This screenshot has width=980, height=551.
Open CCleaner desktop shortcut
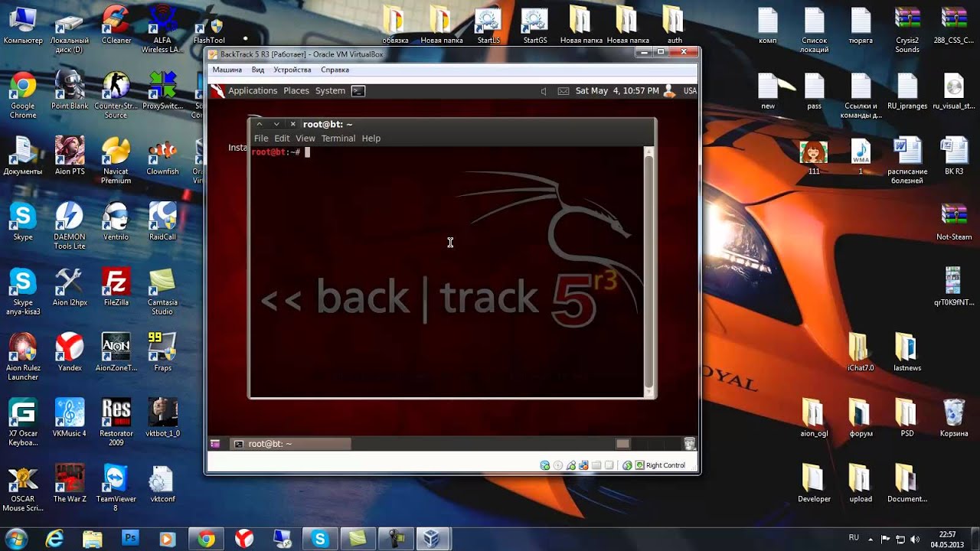[x=116, y=25]
